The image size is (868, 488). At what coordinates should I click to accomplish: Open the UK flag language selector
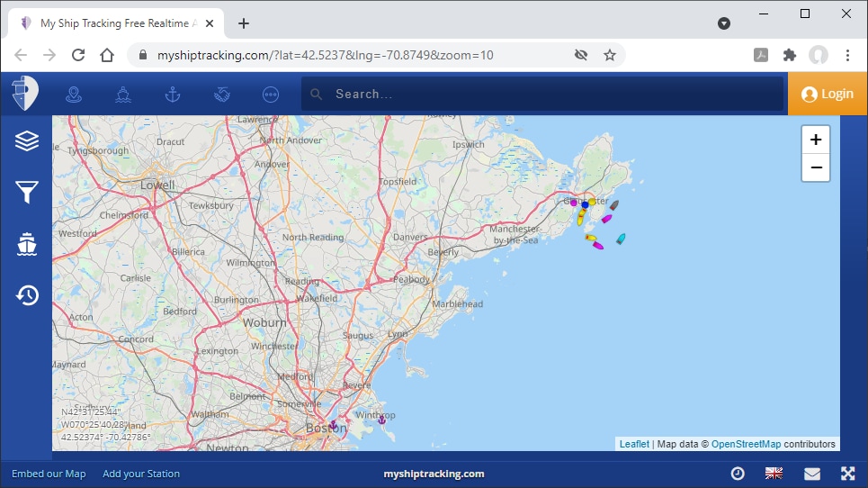pyautogui.click(x=774, y=474)
